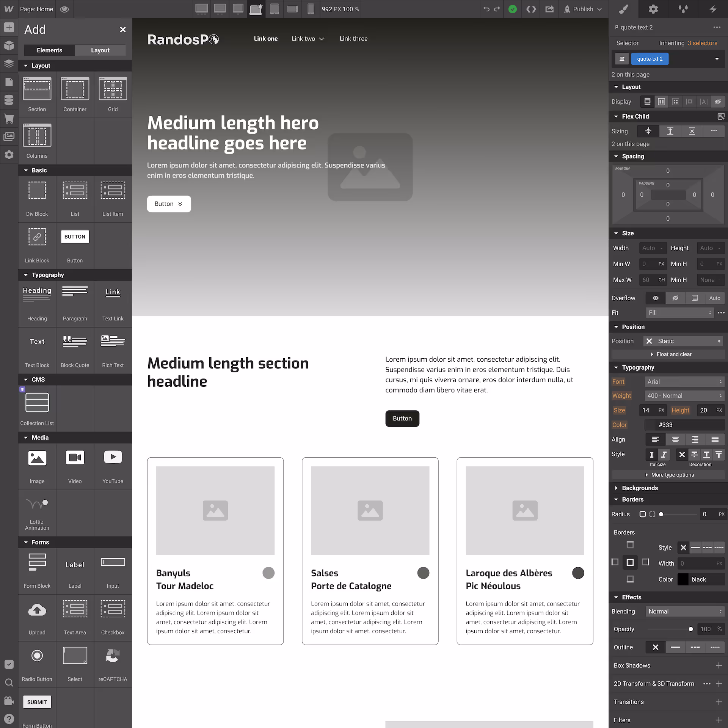This screenshot has height=728, width=728.
Task: Open the Navigator layers panel
Action: click(x=9, y=63)
